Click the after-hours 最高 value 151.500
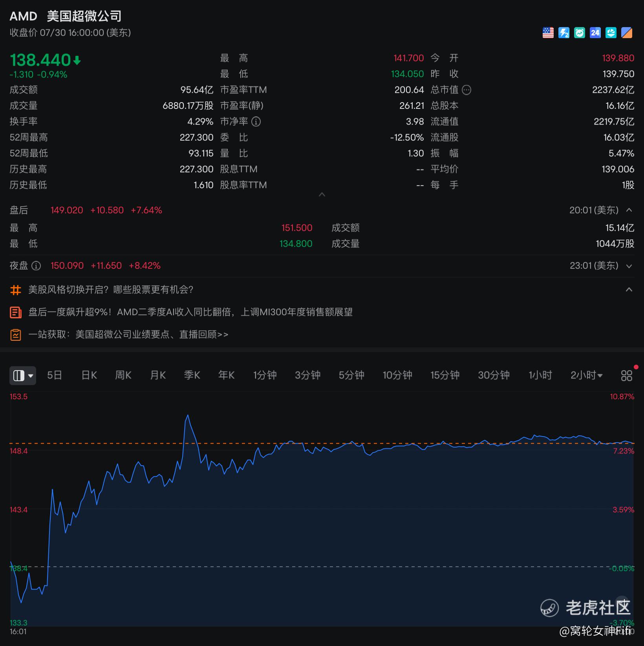The width and height of the screenshot is (644, 646). tap(297, 228)
